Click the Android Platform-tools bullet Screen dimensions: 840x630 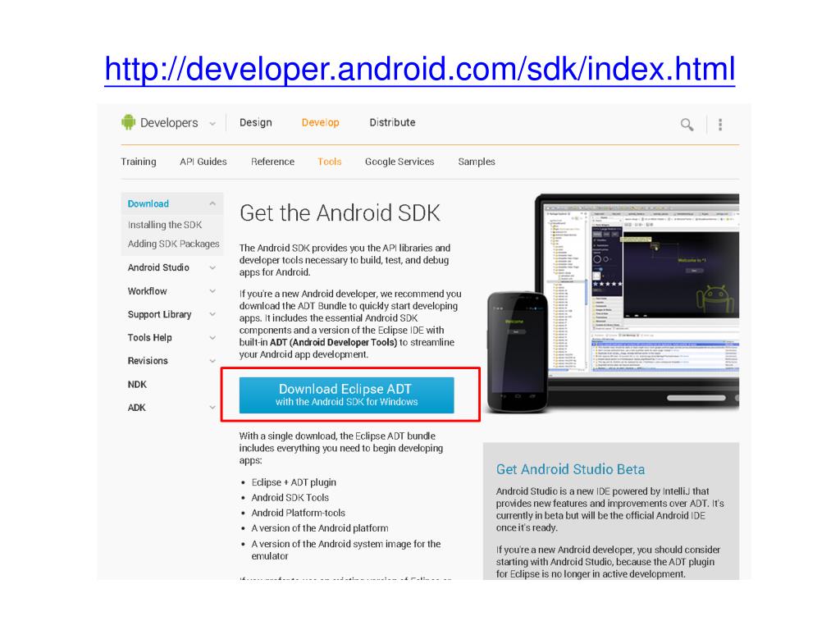point(298,513)
